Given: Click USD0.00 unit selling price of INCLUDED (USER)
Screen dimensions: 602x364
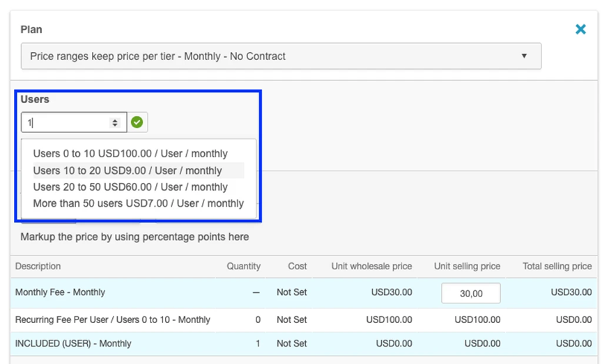Looking at the screenshot, I should (482, 343).
